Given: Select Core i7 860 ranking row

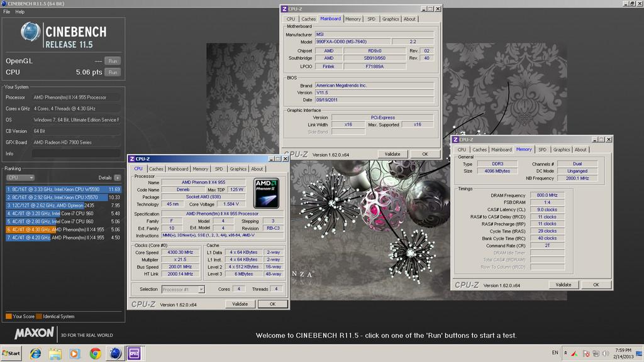Looking at the screenshot, I should pos(64,221).
